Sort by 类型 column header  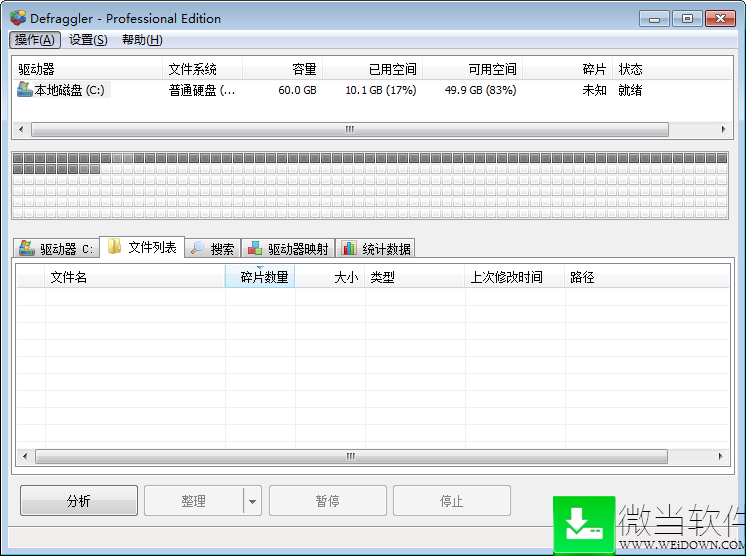coord(415,277)
